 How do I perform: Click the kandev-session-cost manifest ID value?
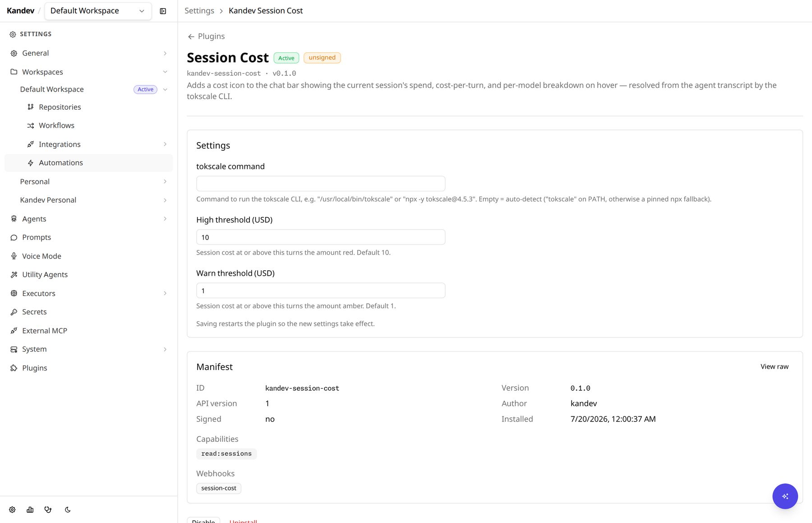pos(302,388)
